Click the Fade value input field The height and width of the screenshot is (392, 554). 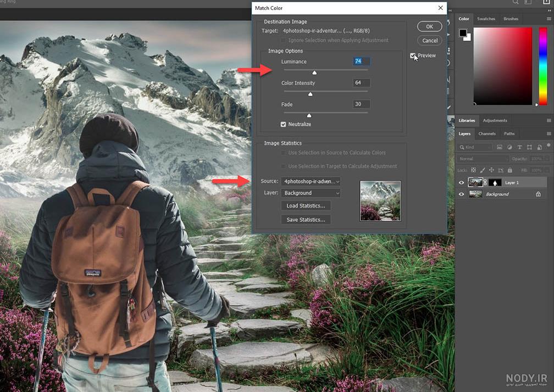(362, 104)
